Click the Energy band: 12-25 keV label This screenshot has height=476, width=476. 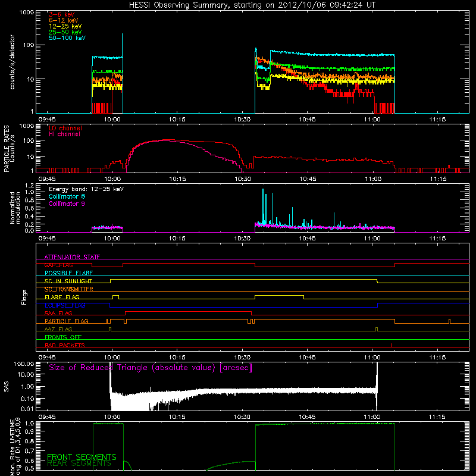pyautogui.click(x=86, y=189)
